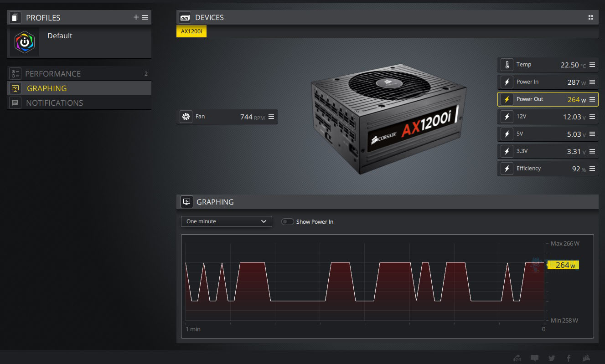Open the One minute time range dropdown
Viewport: 605px width, 364px height.
click(x=226, y=221)
